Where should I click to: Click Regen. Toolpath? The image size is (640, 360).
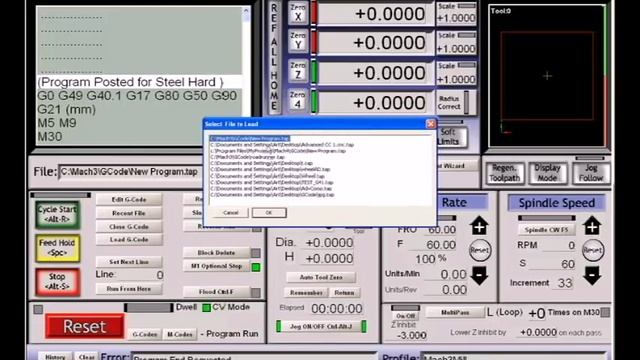point(505,173)
